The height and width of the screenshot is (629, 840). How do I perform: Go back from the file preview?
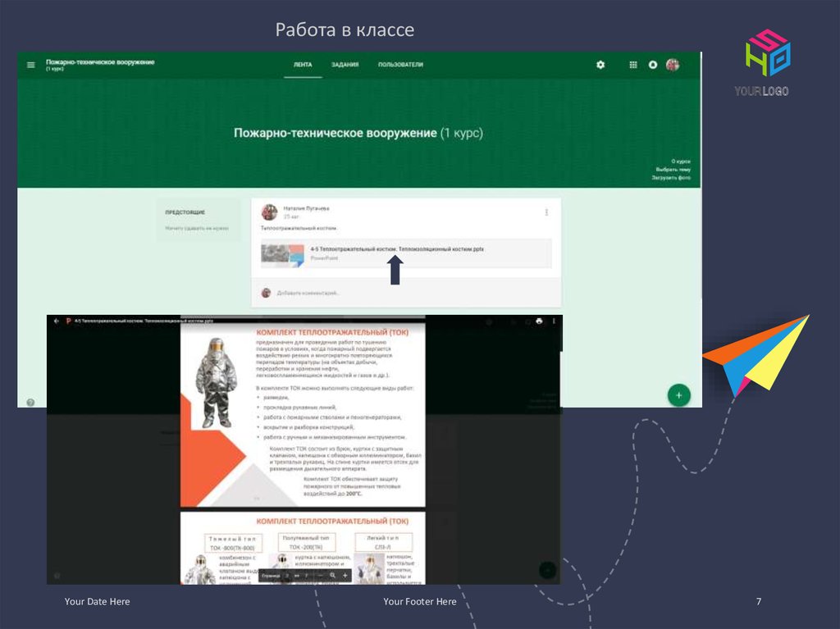click(57, 321)
